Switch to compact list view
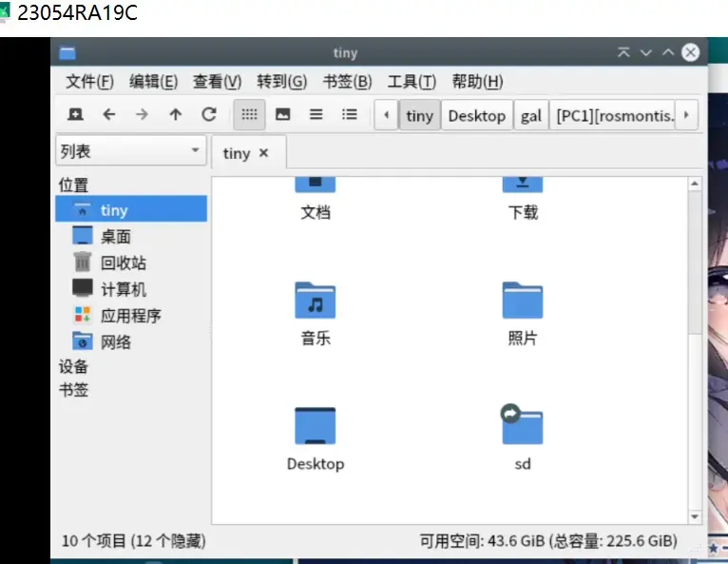 point(316,114)
